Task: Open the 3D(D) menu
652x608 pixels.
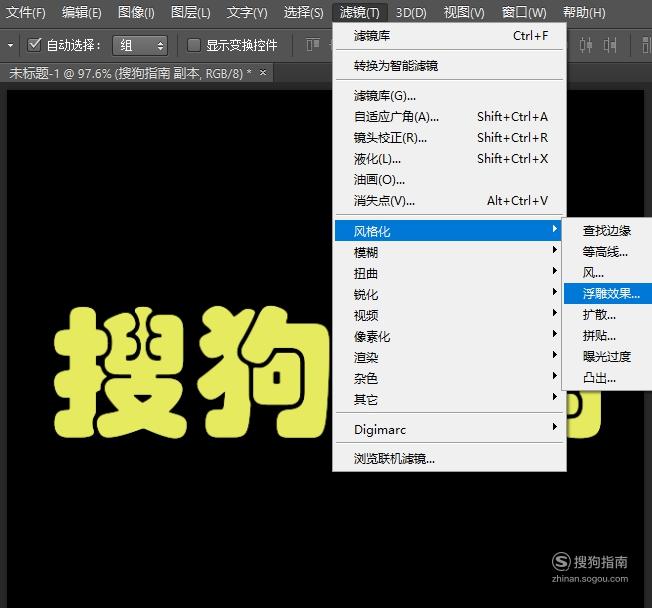Action: click(x=411, y=12)
